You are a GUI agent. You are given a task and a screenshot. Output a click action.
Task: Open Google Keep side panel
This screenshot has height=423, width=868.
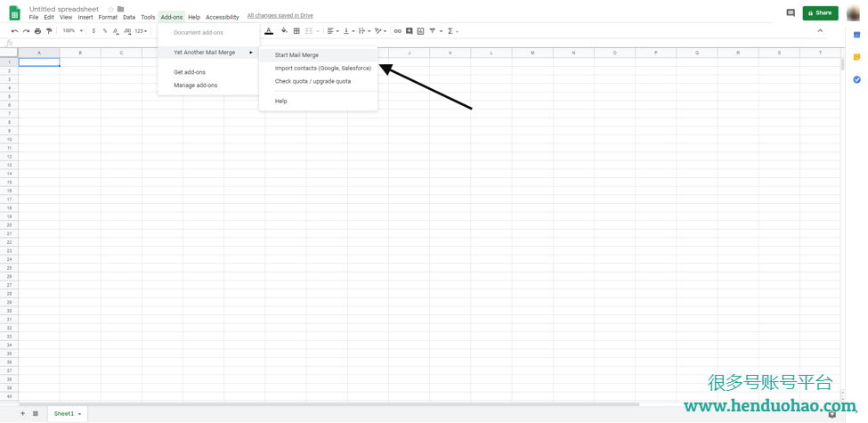click(x=857, y=57)
